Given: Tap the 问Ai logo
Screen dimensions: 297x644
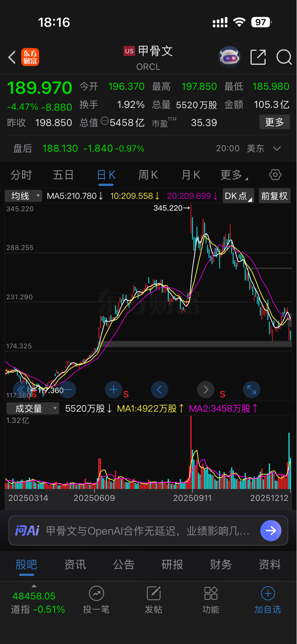Looking at the screenshot, I should [x=27, y=530].
